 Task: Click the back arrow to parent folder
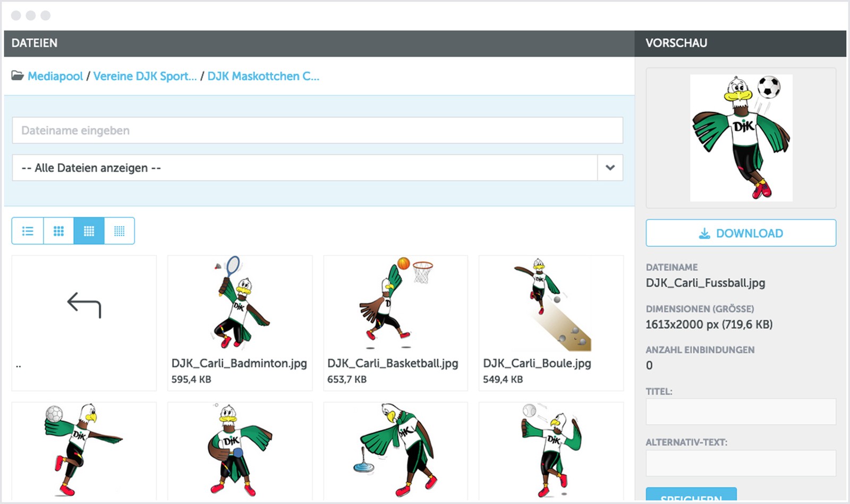pyautogui.click(x=84, y=305)
